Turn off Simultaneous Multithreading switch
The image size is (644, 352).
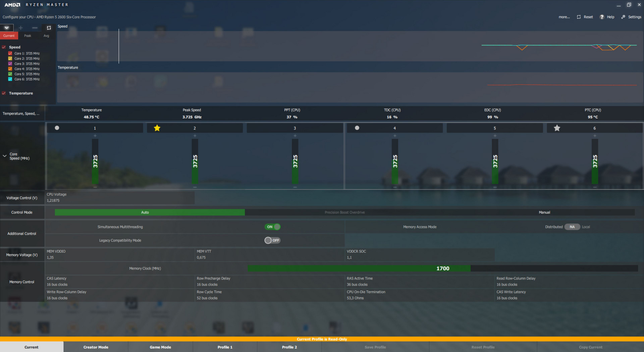[272, 227]
